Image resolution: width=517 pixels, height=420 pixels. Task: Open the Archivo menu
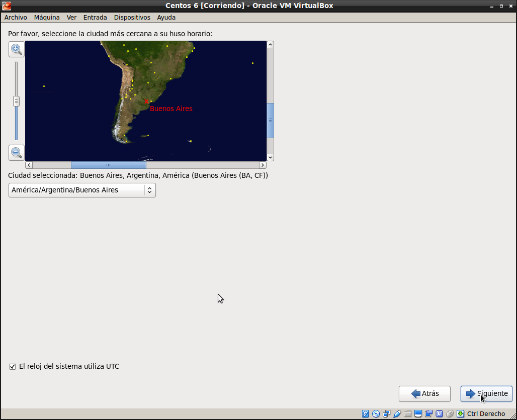click(16, 17)
